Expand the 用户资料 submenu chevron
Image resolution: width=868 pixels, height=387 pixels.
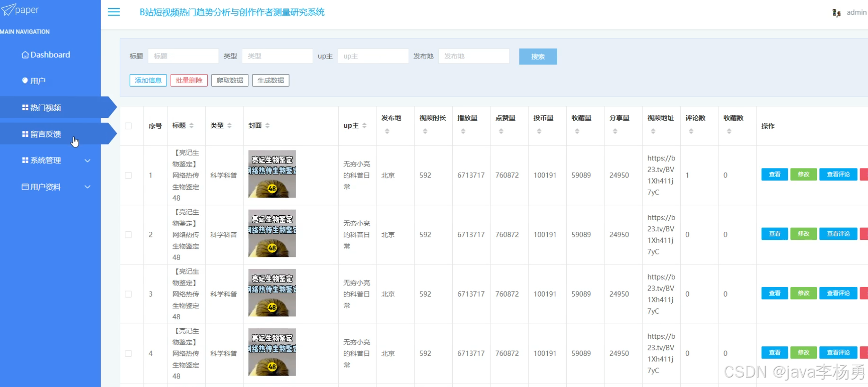88,187
